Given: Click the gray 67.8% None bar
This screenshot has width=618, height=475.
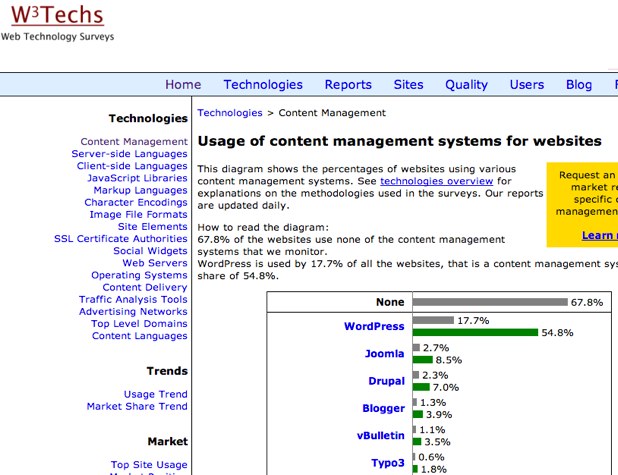Looking at the screenshot, I should 490,302.
